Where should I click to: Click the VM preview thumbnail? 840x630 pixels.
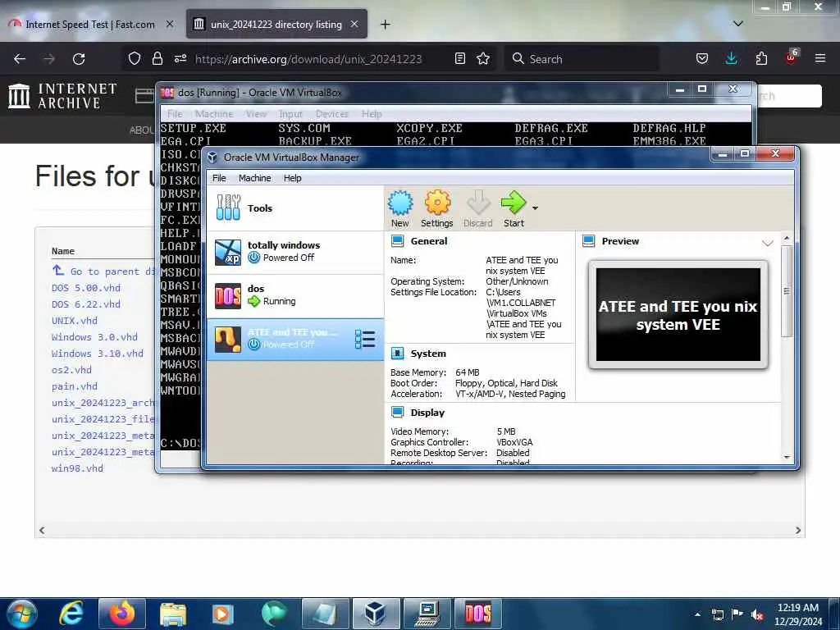click(678, 315)
